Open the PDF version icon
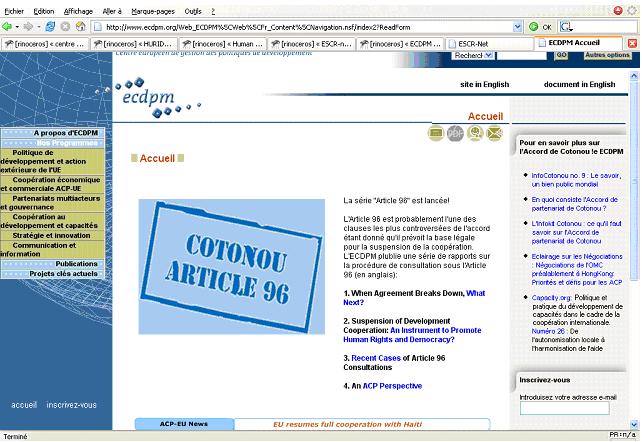The height and width of the screenshot is (442, 642). click(x=455, y=133)
